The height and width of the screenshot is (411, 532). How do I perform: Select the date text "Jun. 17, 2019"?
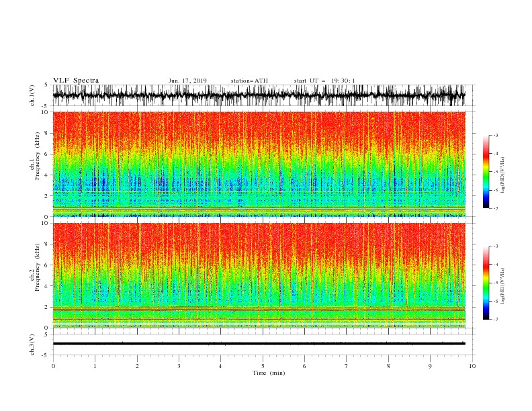point(187,81)
